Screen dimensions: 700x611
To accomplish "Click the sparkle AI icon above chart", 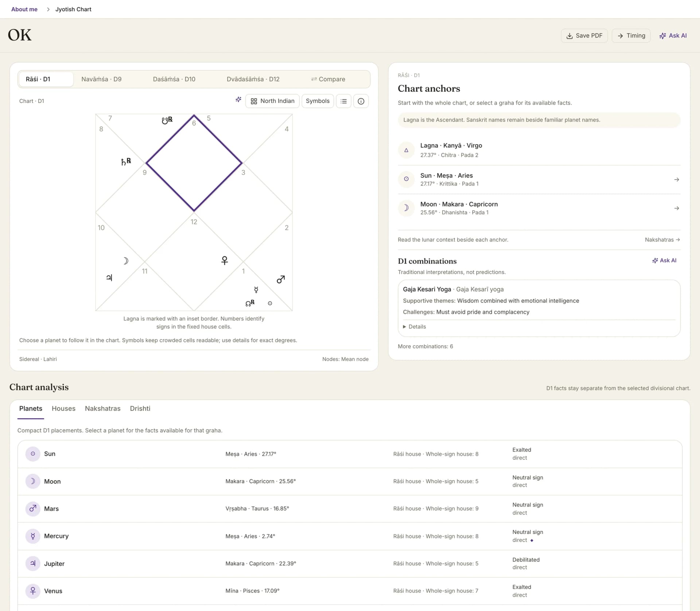I will (238, 100).
